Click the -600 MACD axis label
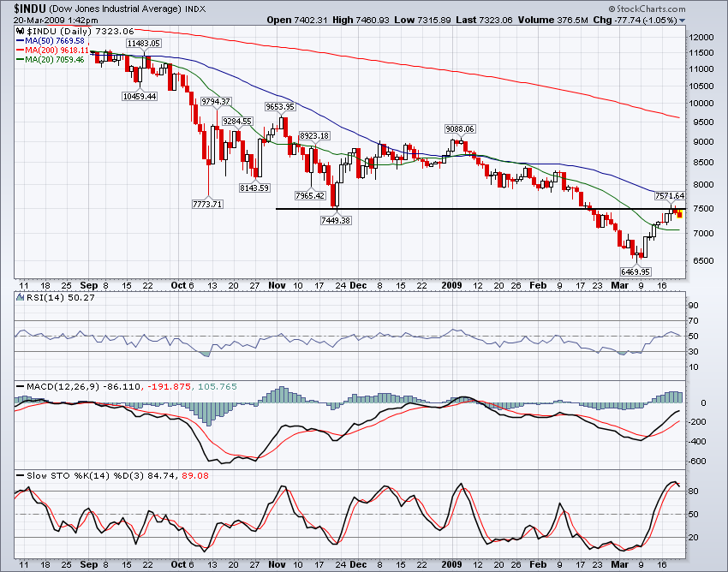The height and width of the screenshot is (572, 728). (x=698, y=462)
